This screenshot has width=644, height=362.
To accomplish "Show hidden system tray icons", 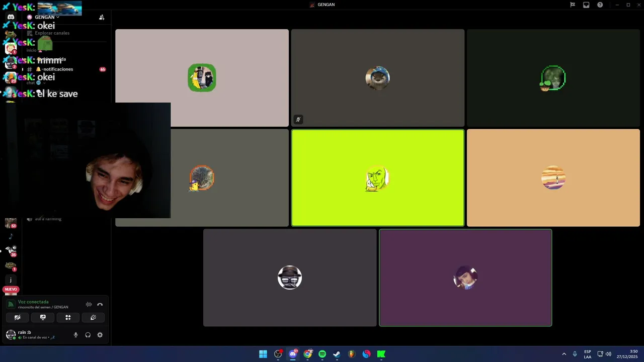I will click(x=564, y=354).
